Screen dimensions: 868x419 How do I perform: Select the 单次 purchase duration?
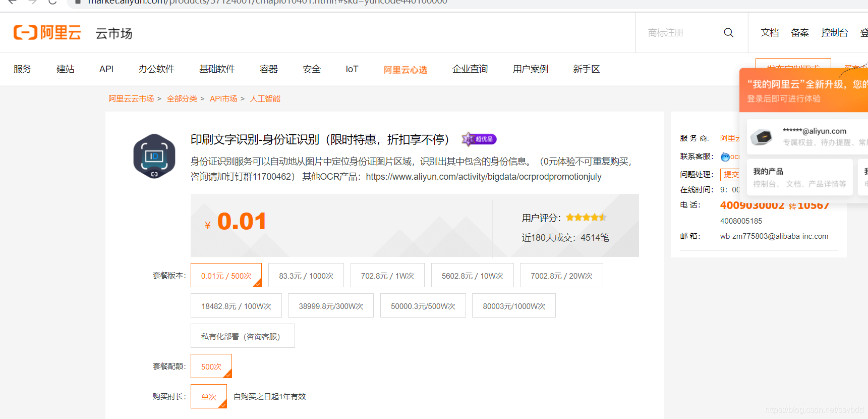coord(209,396)
